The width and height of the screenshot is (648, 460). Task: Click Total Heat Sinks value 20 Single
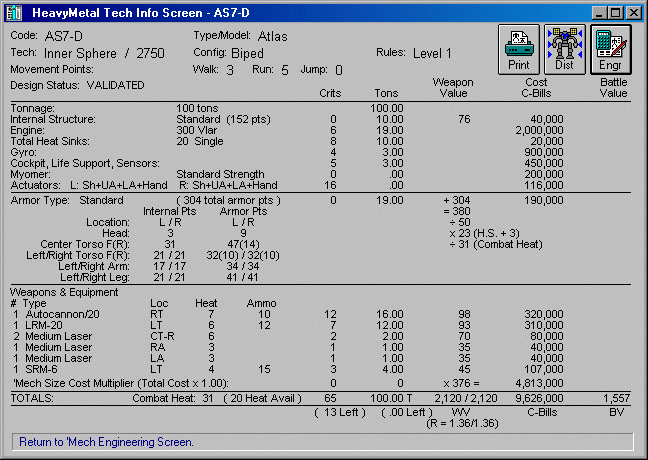click(x=200, y=141)
